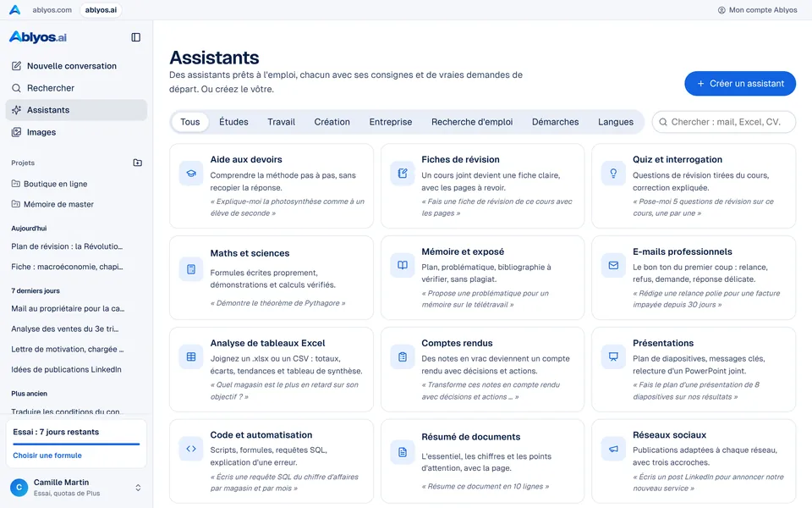Click the Analyse de tableaux Excel grid icon
This screenshot has height=508, width=812.
(x=191, y=357)
